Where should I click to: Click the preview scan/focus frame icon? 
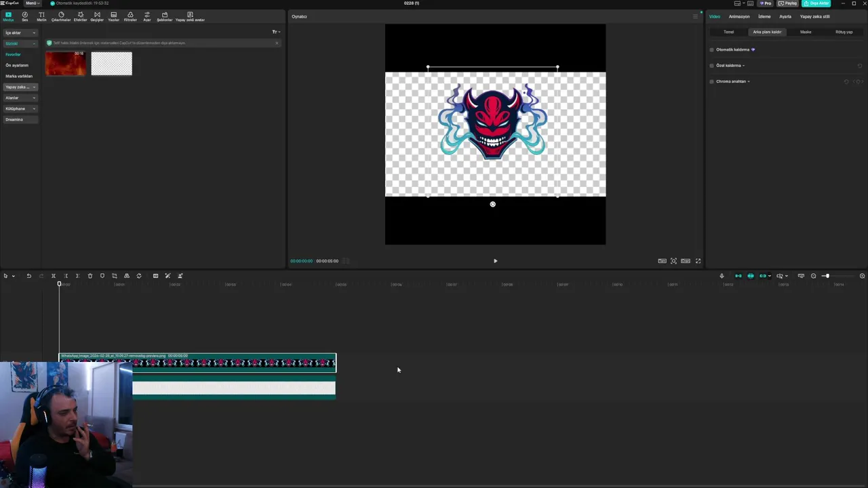[673, 261]
